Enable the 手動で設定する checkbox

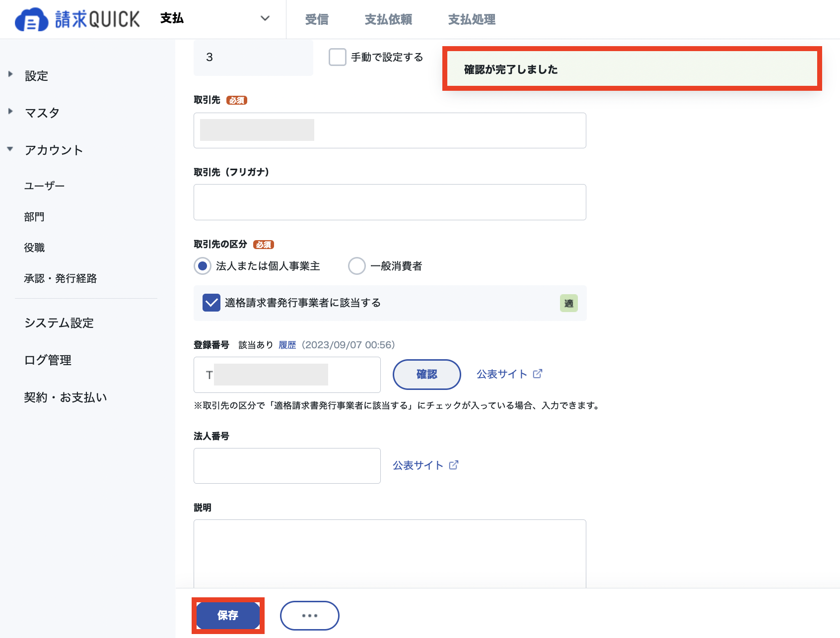click(338, 57)
